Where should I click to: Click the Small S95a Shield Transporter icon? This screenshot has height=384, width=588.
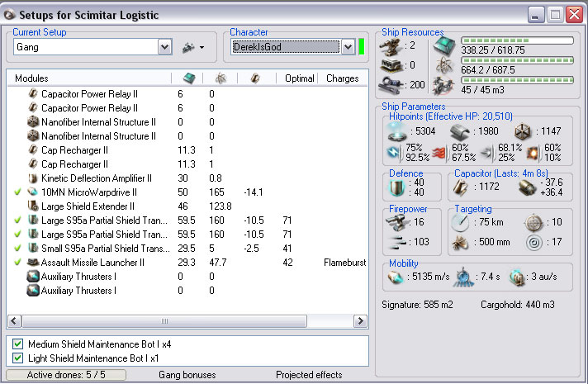(x=33, y=249)
